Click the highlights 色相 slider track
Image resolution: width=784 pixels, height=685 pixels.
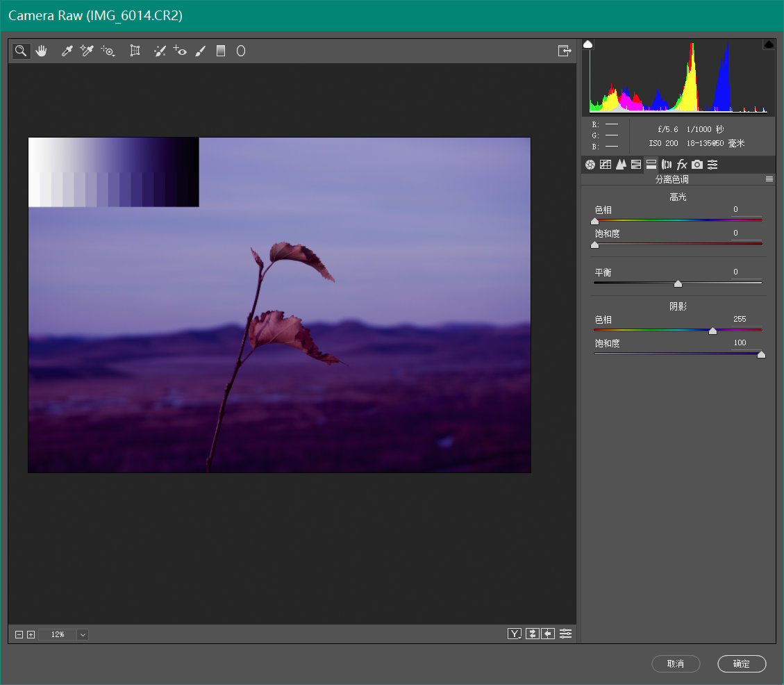678,220
